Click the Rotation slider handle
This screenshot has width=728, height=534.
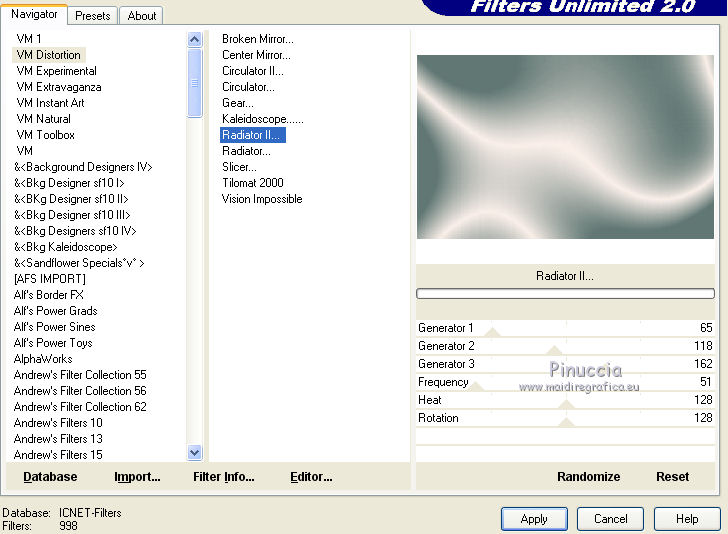pyautogui.click(x=566, y=422)
